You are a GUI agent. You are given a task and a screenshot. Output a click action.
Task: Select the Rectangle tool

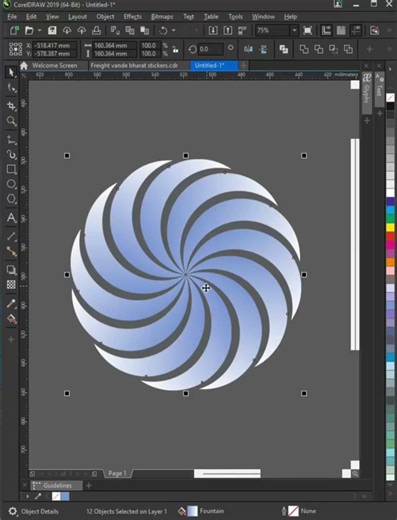[x=11, y=169]
